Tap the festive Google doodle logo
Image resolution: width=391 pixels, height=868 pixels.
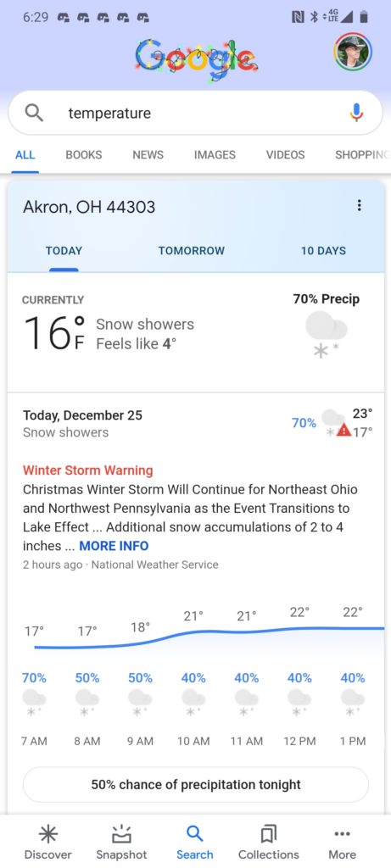click(196, 59)
